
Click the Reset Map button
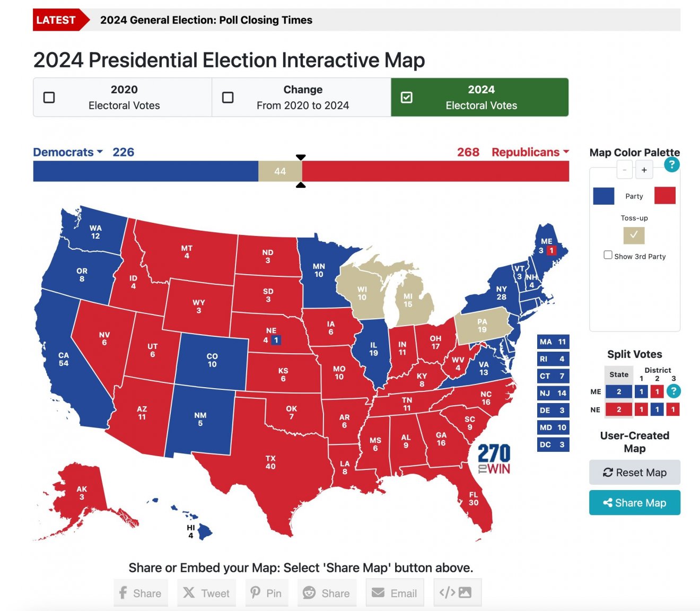click(635, 473)
